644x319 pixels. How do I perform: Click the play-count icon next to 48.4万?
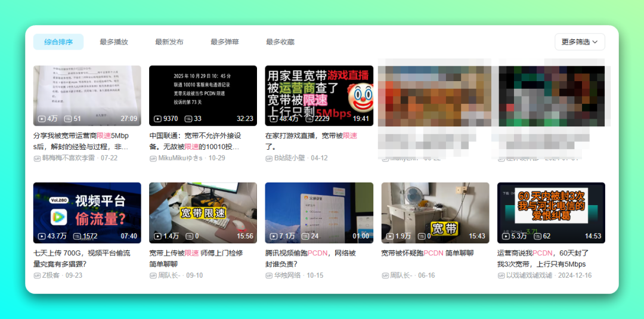pyautogui.click(x=274, y=119)
